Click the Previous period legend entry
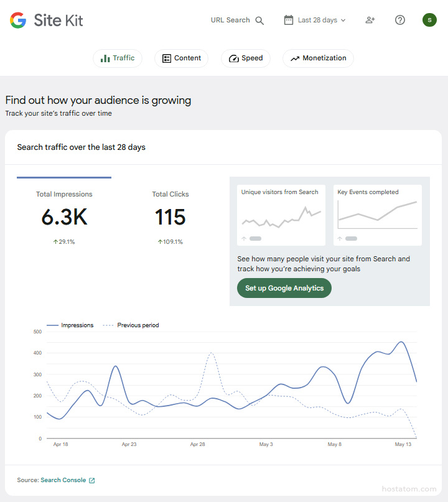448x502 pixels. (131, 325)
